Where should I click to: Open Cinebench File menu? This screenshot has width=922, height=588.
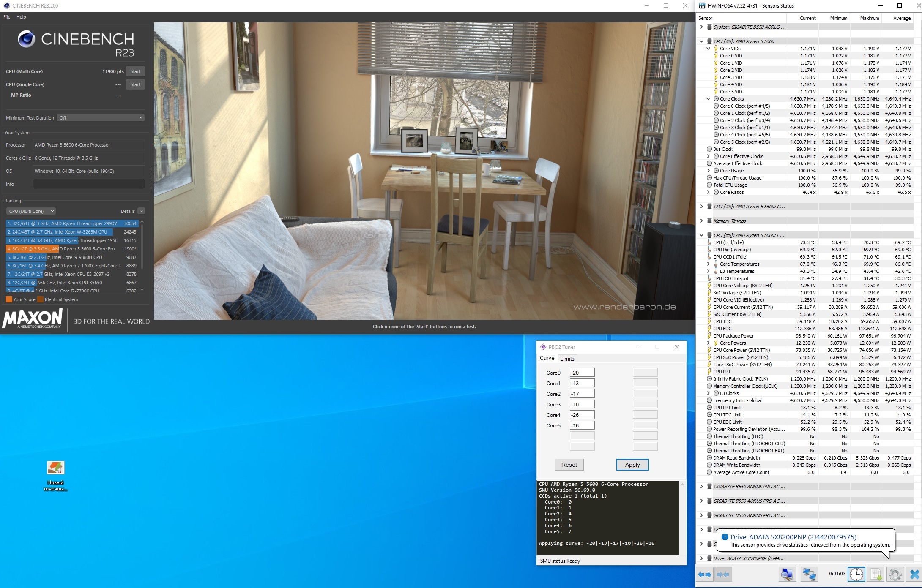coord(7,17)
